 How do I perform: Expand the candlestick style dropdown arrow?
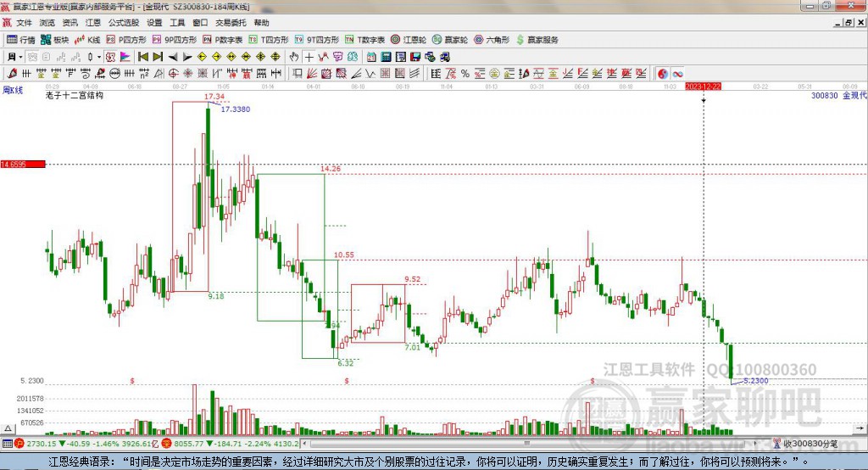coord(98,57)
